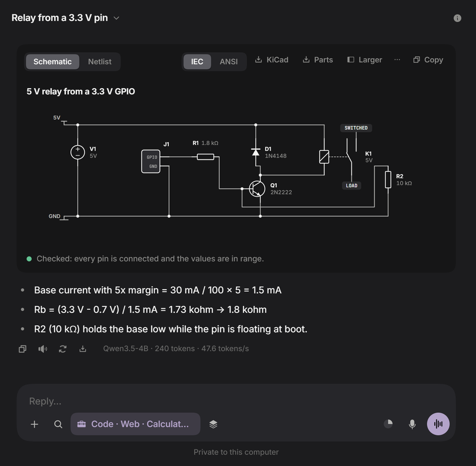Focus the Reply input field

pos(236,401)
